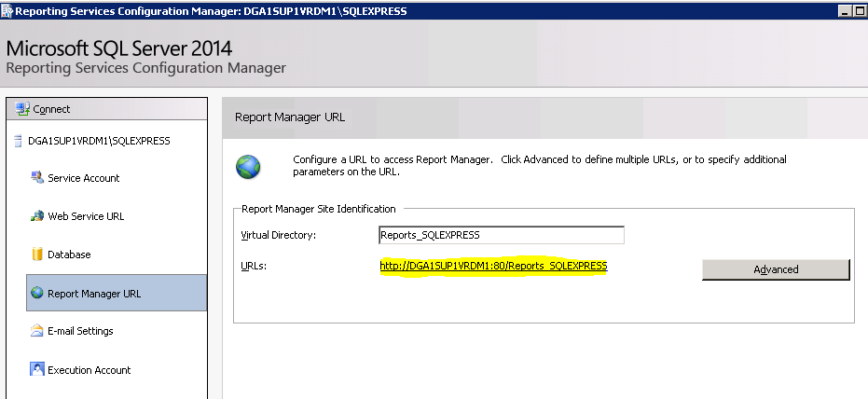Screen dimensions: 868x399
Task: Open the Database page
Action: (x=69, y=255)
